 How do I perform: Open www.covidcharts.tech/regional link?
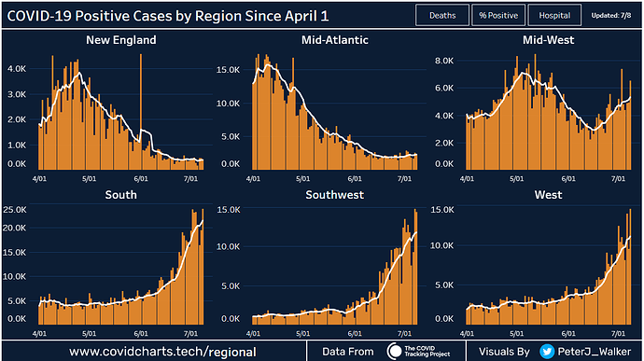(162, 352)
